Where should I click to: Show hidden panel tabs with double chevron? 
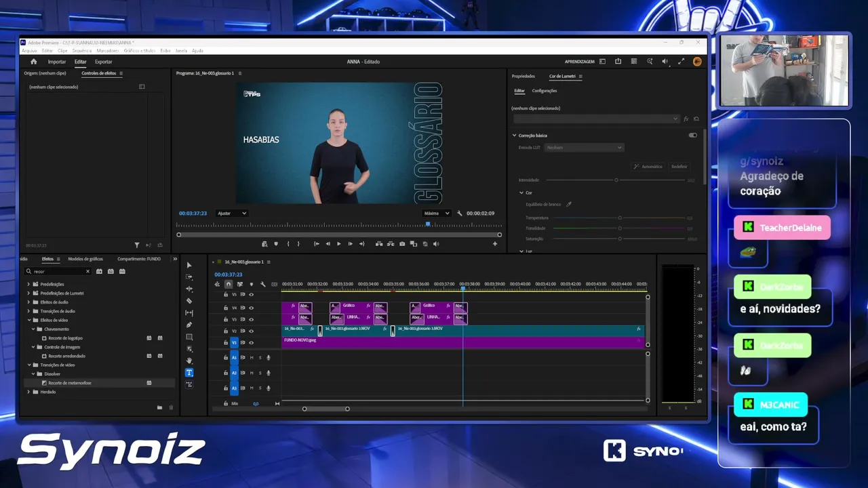[x=175, y=259]
